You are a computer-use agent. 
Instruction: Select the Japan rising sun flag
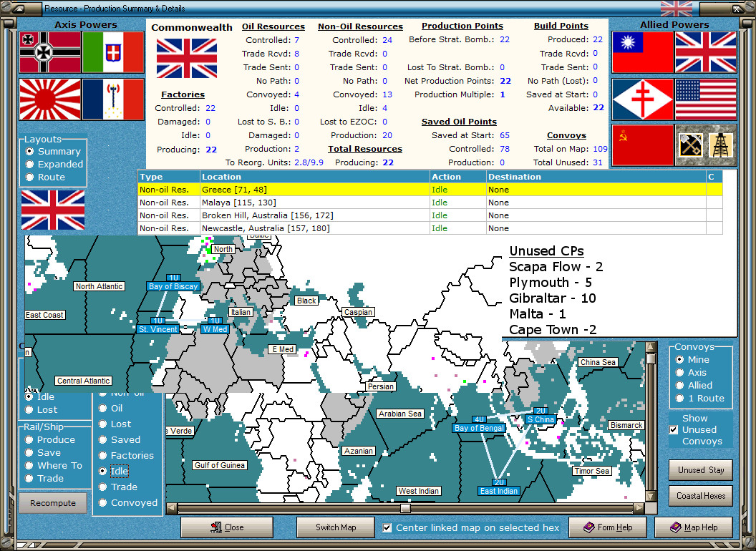(50, 99)
